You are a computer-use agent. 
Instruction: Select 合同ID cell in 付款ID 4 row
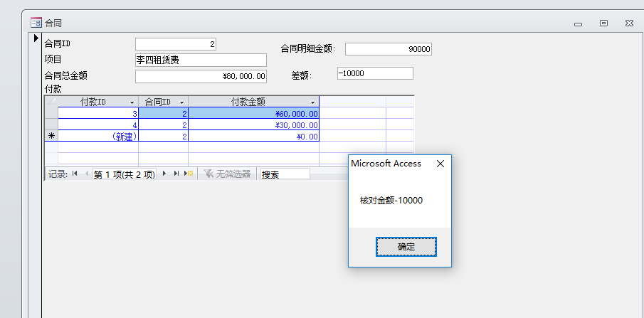pyautogui.click(x=163, y=124)
